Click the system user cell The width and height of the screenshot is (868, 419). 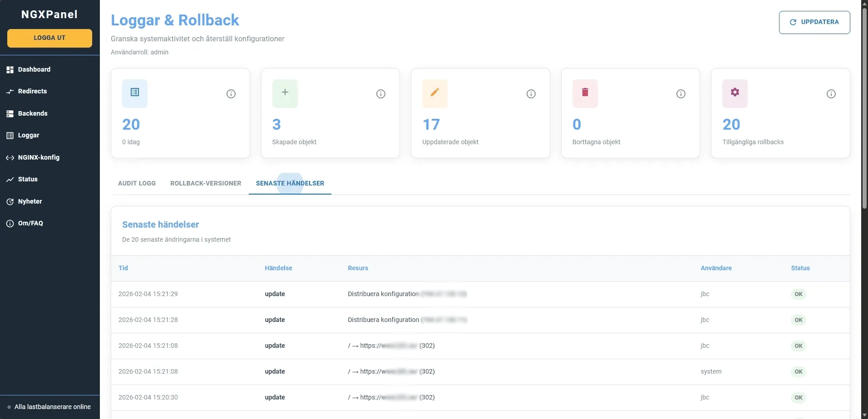tap(711, 371)
